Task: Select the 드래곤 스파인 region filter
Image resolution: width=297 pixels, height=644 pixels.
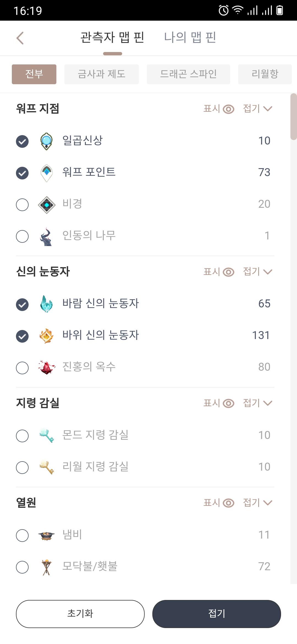Action: pyautogui.click(x=188, y=74)
